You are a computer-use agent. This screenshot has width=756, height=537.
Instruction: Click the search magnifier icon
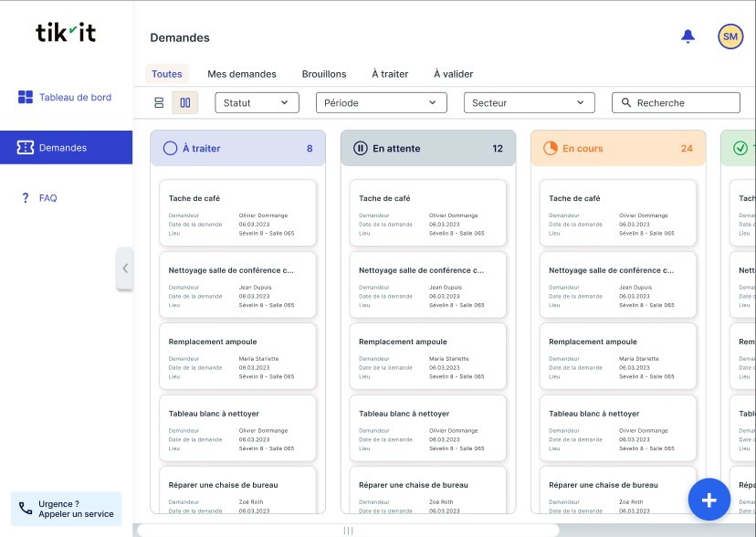click(x=626, y=103)
